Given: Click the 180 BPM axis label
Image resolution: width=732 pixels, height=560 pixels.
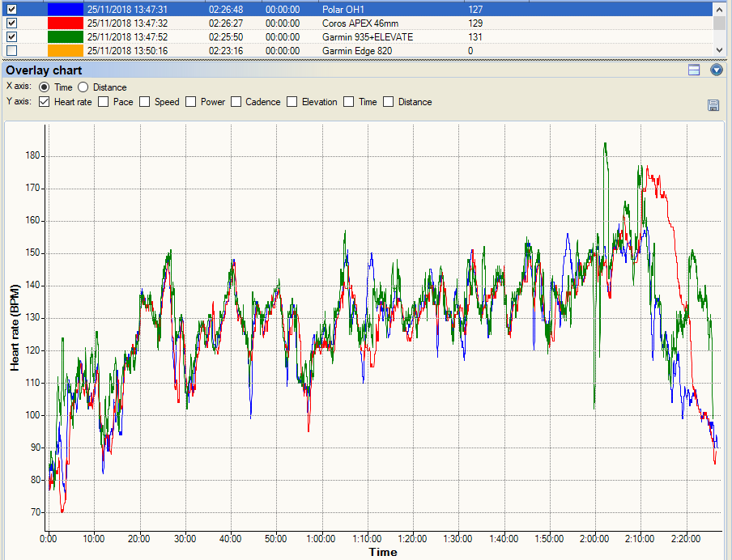Looking at the screenshot, I should click(x=32, y=156).
